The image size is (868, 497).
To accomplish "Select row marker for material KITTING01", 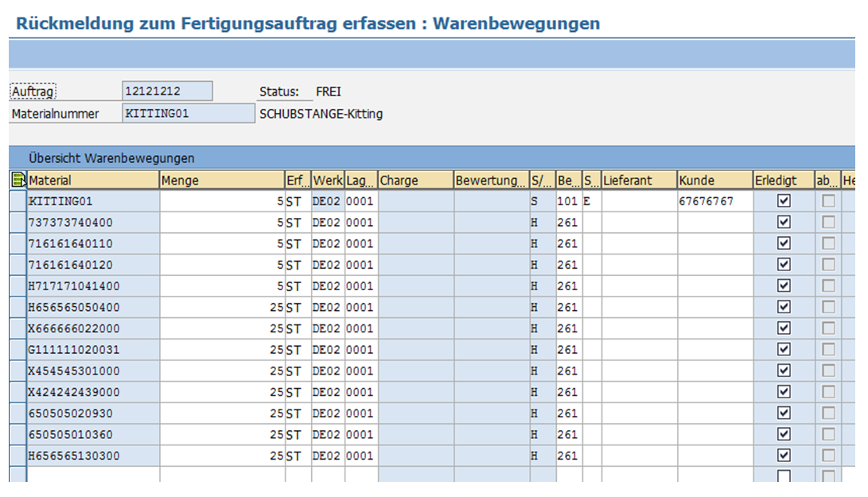I will click(18, 201).
